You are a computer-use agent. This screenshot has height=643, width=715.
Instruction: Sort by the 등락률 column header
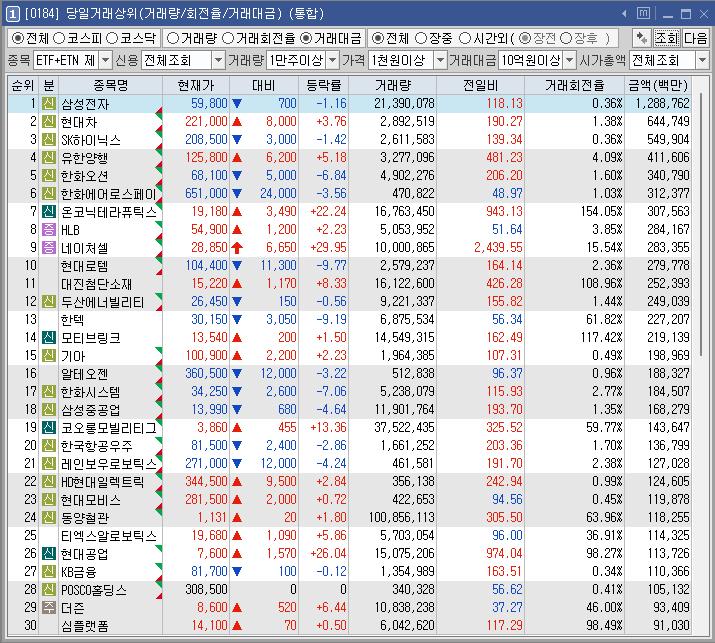tap(323, 85)
